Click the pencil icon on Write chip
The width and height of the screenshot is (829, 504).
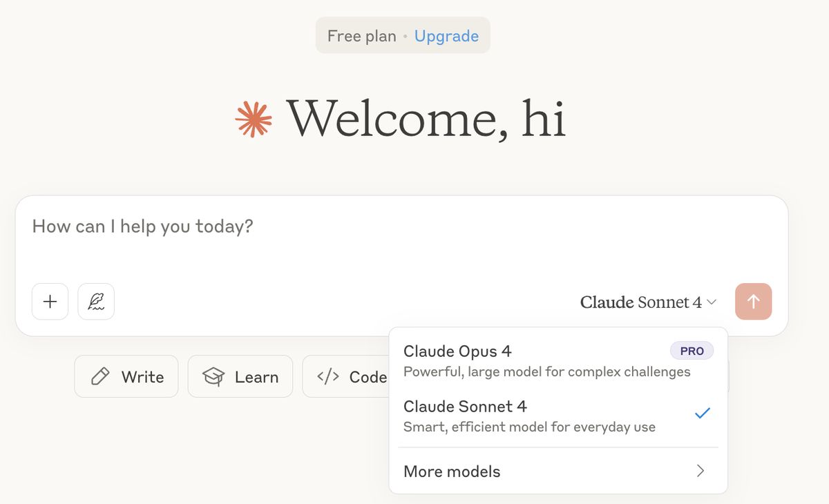(x=100, y=377)
